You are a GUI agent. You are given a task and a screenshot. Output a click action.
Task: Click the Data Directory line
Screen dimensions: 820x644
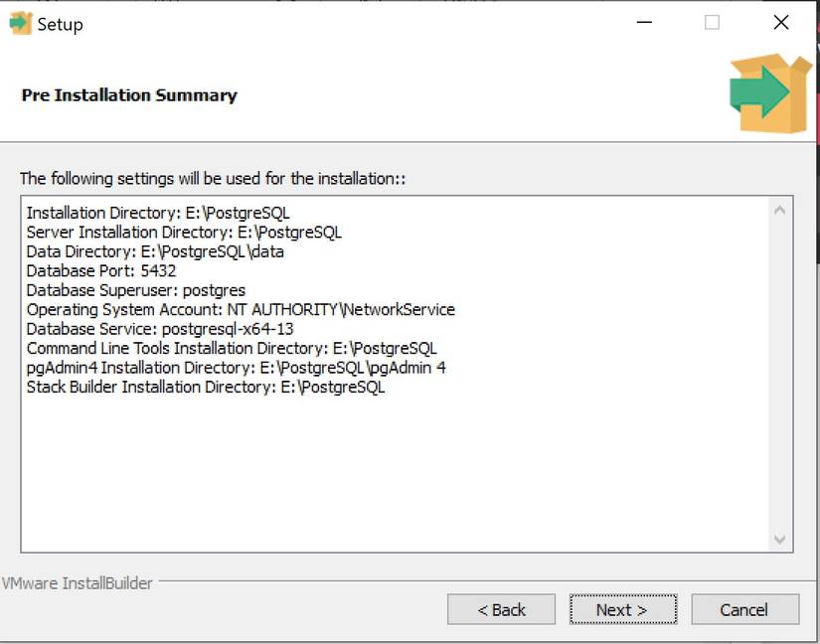click(x=155, y=251)
